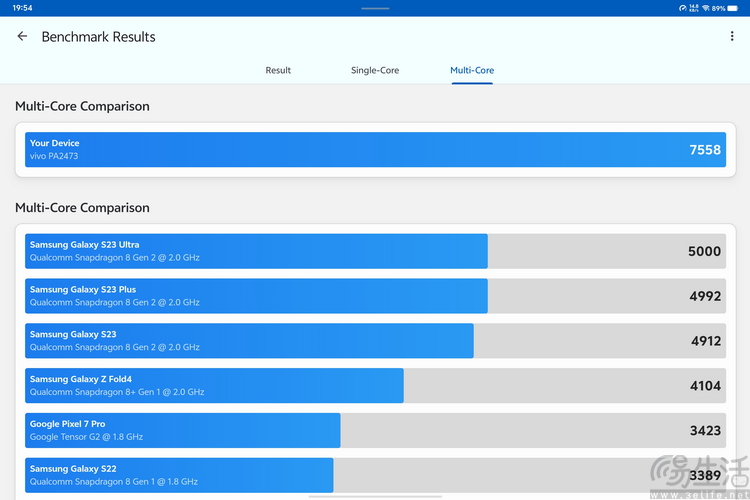The width and height of the screenshot is (750, 500).
Task: Tap the Benchmark Results title
Action: tap(99, 37)
